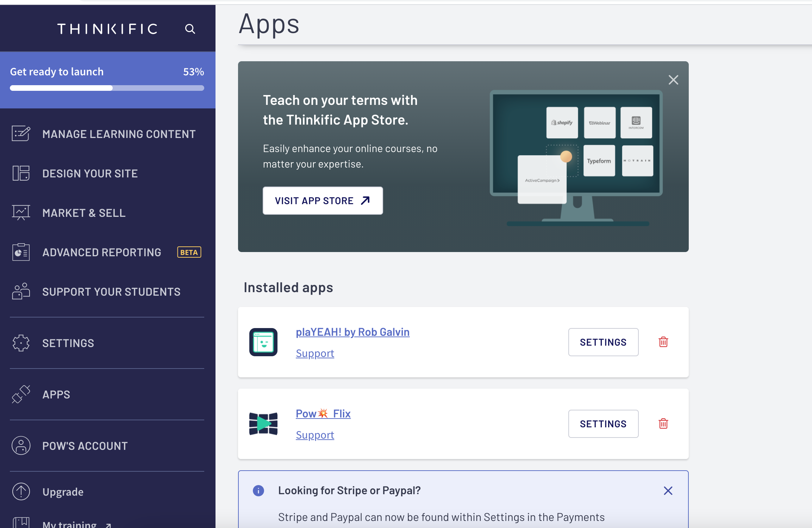
Task: Open Support link for plaYEAH!
Action: tap(315, 353)
